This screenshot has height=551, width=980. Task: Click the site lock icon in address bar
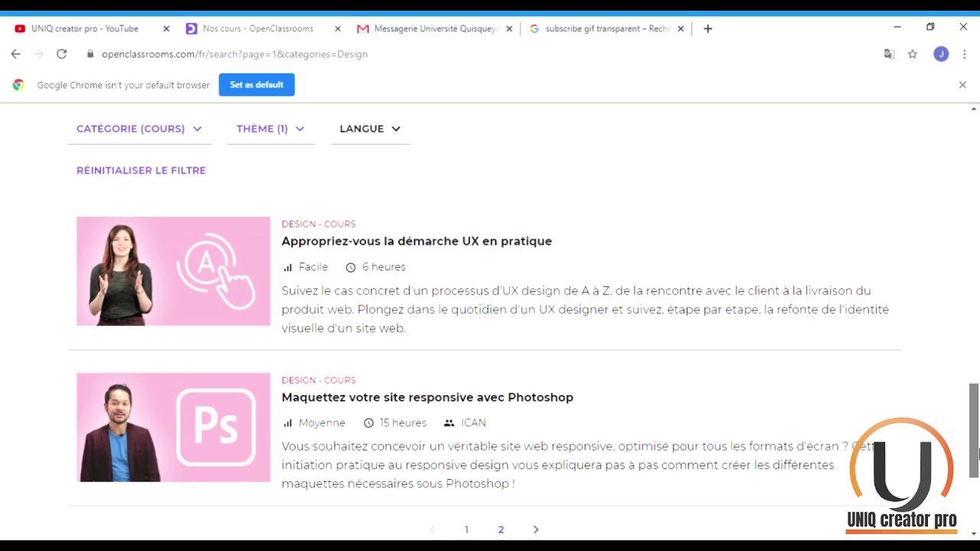[90, 54]
